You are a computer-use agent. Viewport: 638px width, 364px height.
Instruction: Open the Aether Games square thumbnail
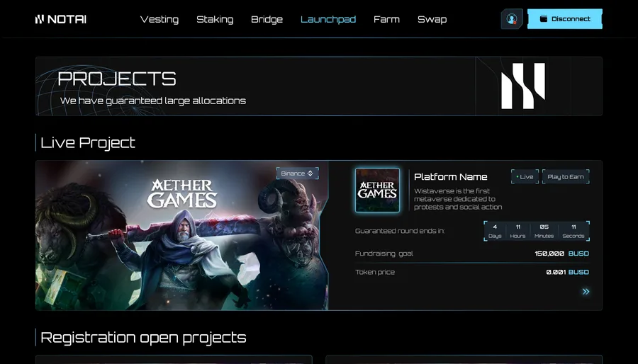coord(377,190)
